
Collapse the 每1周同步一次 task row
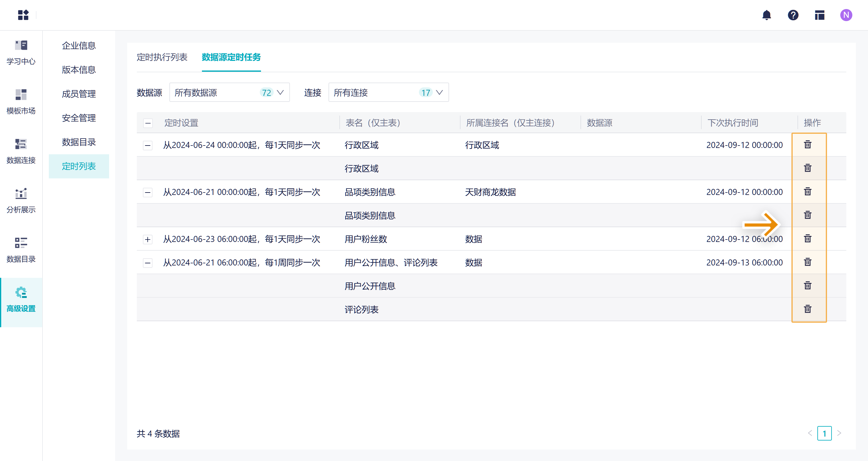pos(148,263)
